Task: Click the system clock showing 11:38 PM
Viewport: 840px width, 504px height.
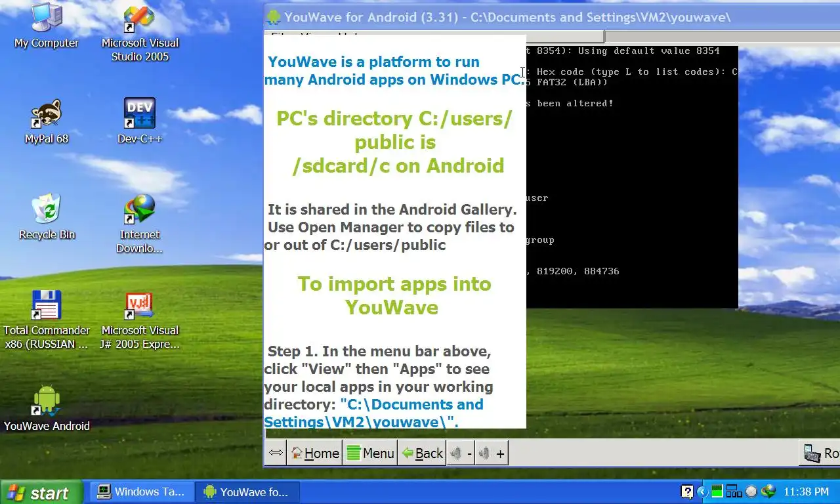Action: coord(807,492)
